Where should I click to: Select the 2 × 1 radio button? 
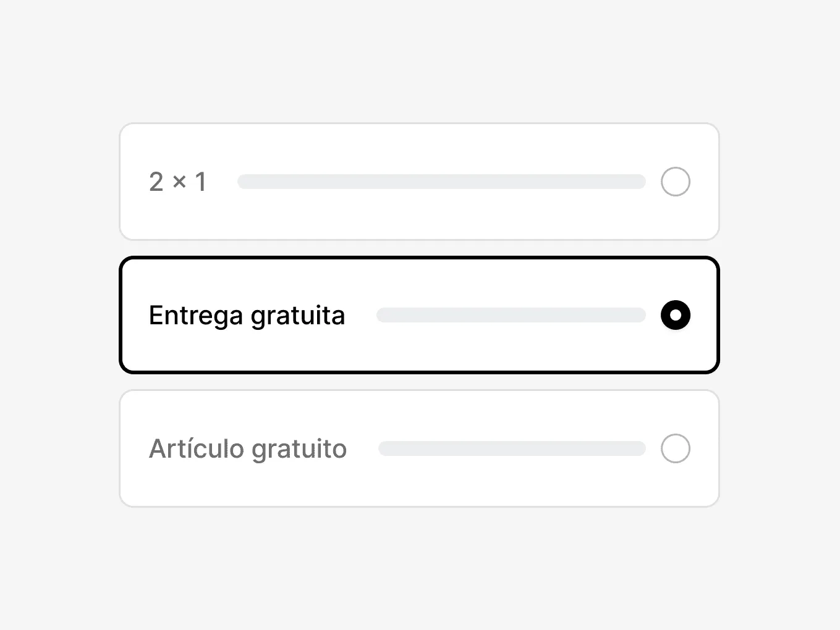[675, 182]
